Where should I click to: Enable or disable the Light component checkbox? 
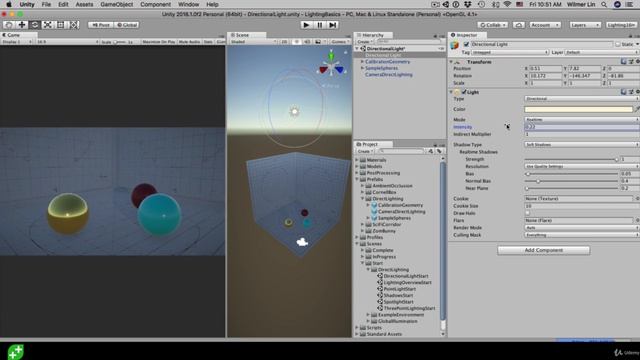464,92
